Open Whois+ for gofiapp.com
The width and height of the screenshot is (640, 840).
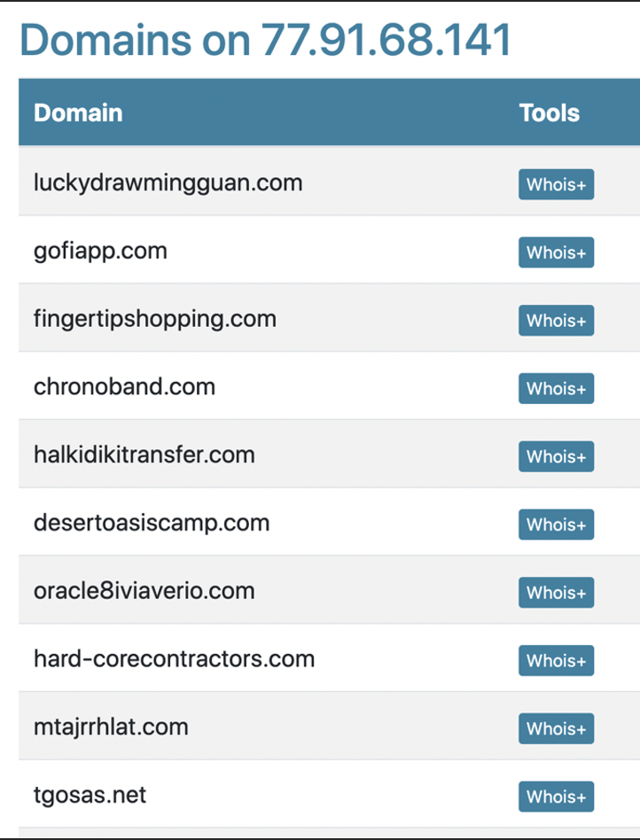pyautogui.click(x=556, y=253)
